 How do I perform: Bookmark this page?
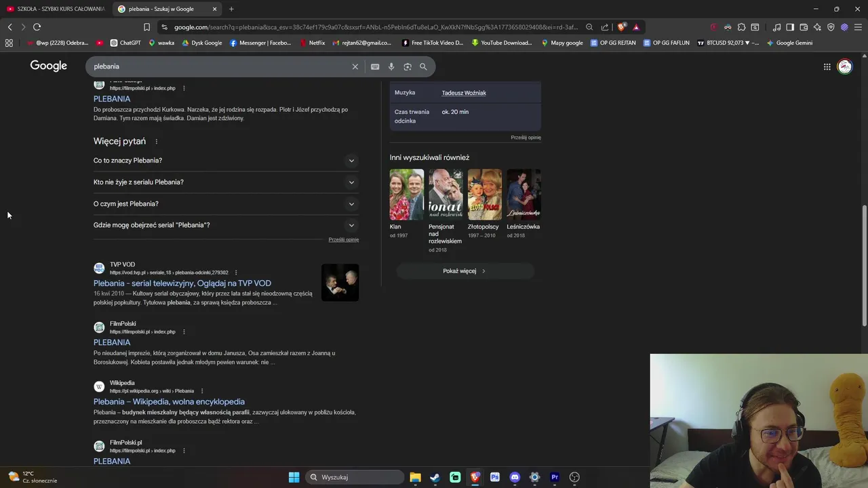[x=146, y=27]
